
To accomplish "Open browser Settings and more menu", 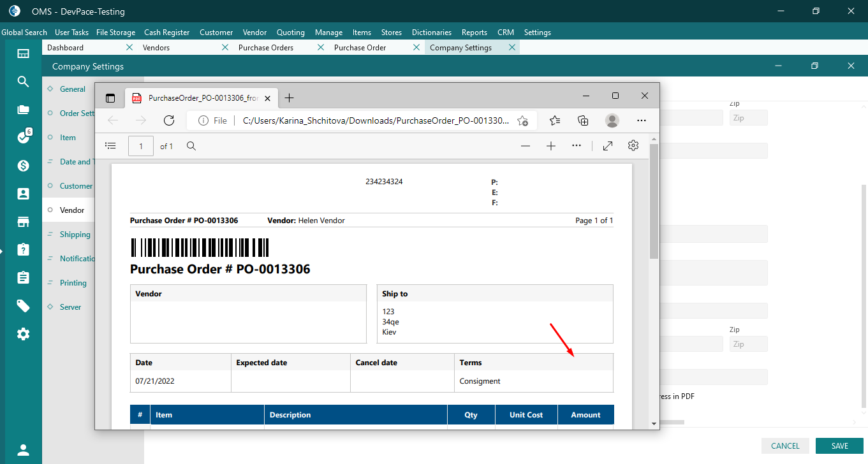I will [642, 120].
